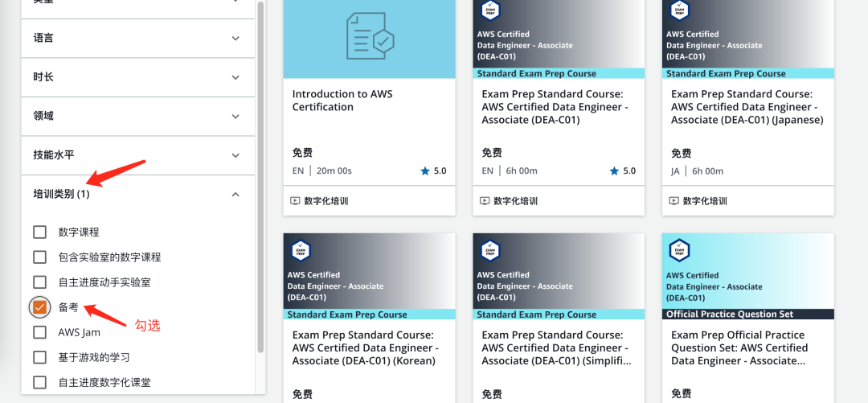Click digital training icon on English DEA-C01 card

(x=485, y=200)
